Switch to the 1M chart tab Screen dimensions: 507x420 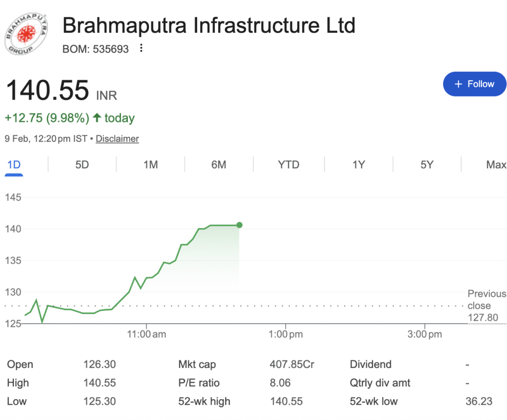pos(151,164)
